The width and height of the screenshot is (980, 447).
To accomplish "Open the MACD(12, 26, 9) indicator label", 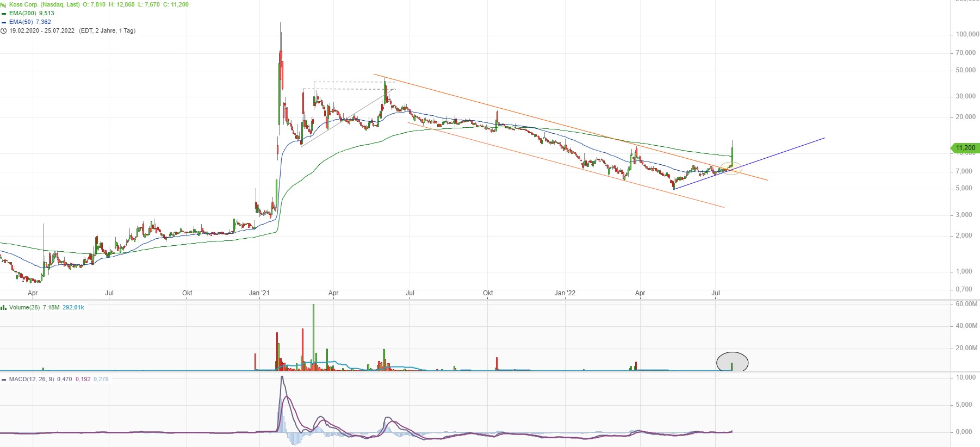I will pyautogui.click(x=32, y=380).
